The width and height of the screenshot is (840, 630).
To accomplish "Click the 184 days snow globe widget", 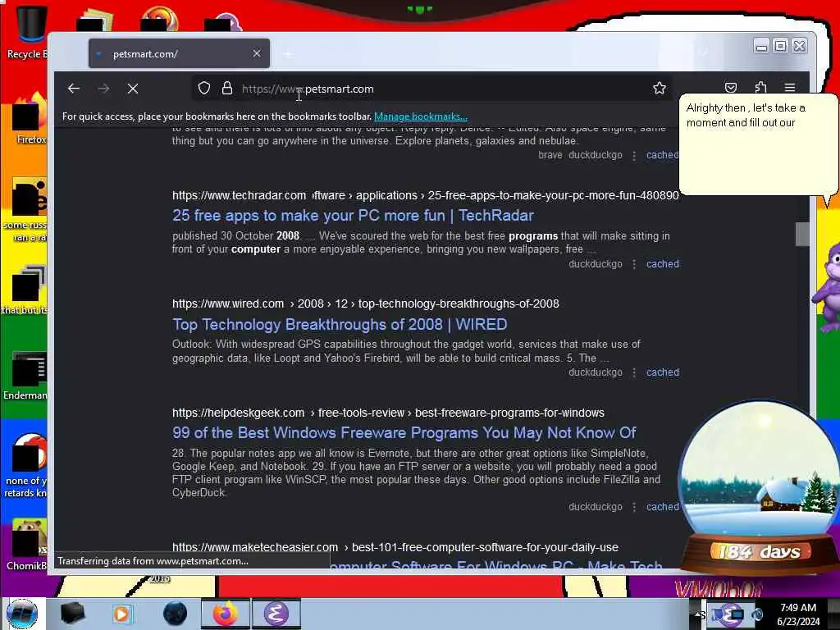I will pyautogui.click(x=758, y=487).
